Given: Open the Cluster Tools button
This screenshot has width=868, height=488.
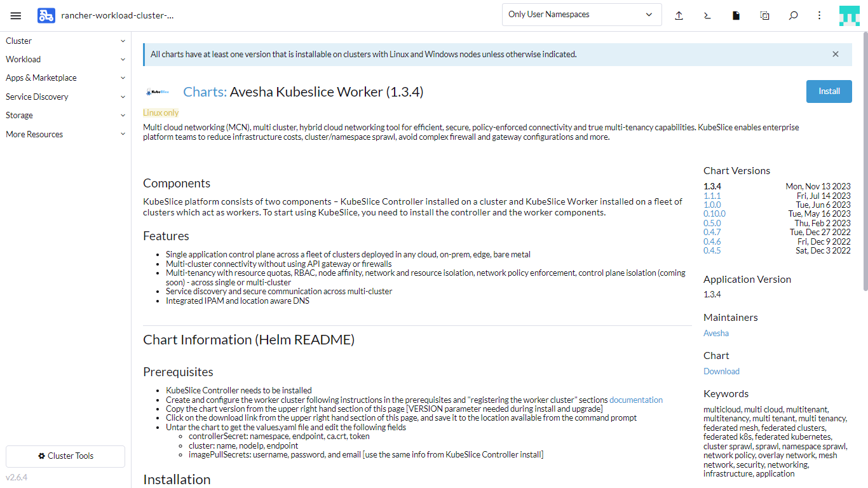Looking at the screenshot, I should pos(65,456).
